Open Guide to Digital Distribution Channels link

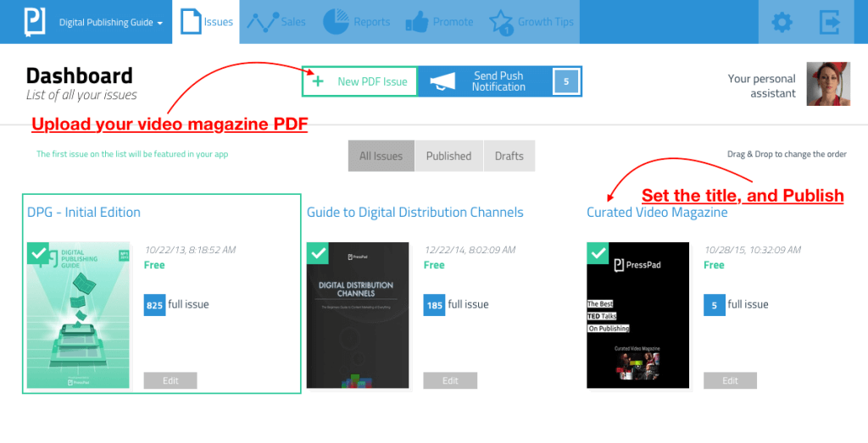click(415, 213)
